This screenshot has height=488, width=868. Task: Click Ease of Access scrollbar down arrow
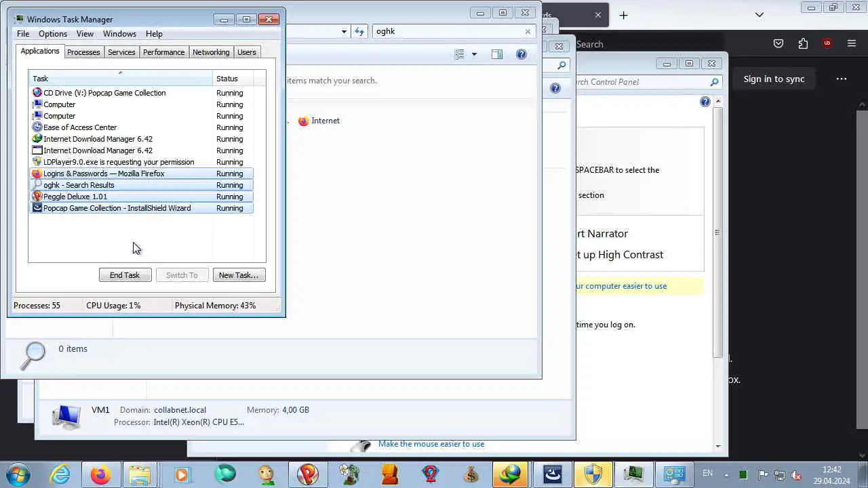[718, 446]
